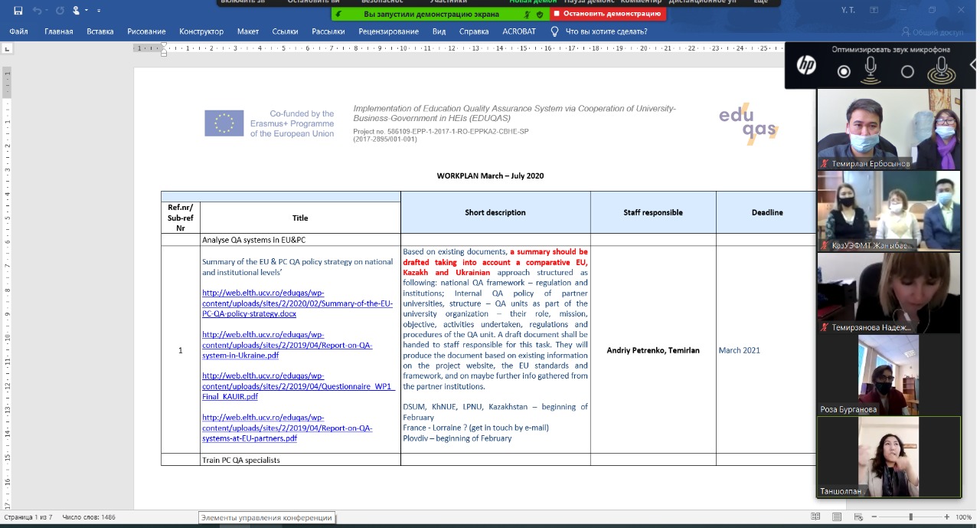Click 'Страница 1 из 7' in status bar
The height and width of the screenshot is (528, 980).
tap(28, 517)
